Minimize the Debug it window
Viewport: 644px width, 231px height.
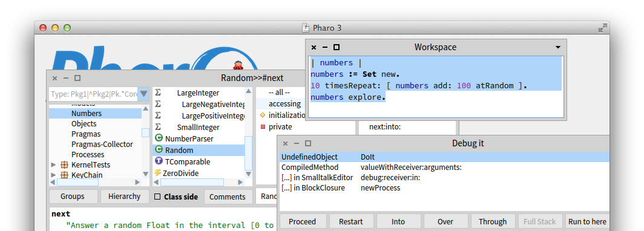[x=297, y=143]
